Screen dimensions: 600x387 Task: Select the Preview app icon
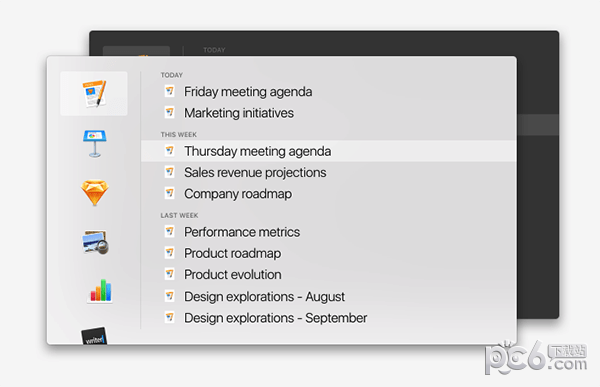point(95,242)
